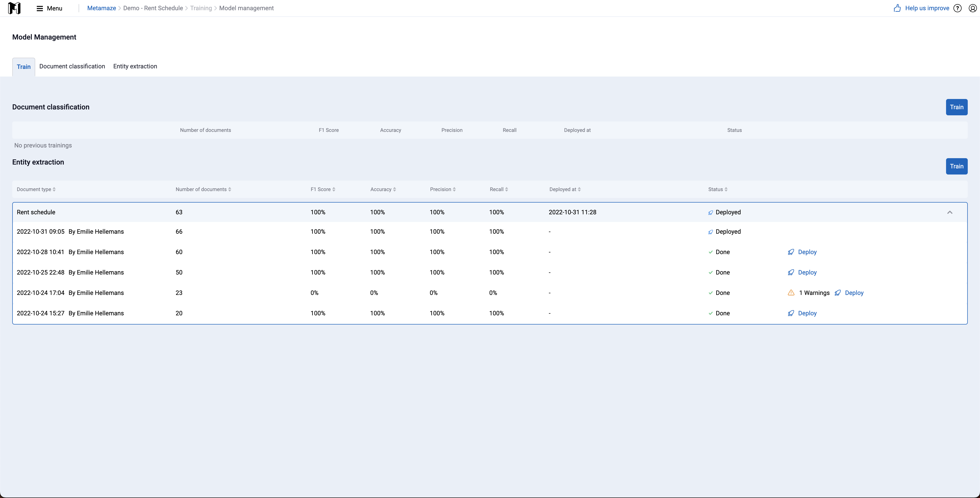
Task: Sort Entity extraction by Status column
Action: pyautogui.click(x=718, y=189)
